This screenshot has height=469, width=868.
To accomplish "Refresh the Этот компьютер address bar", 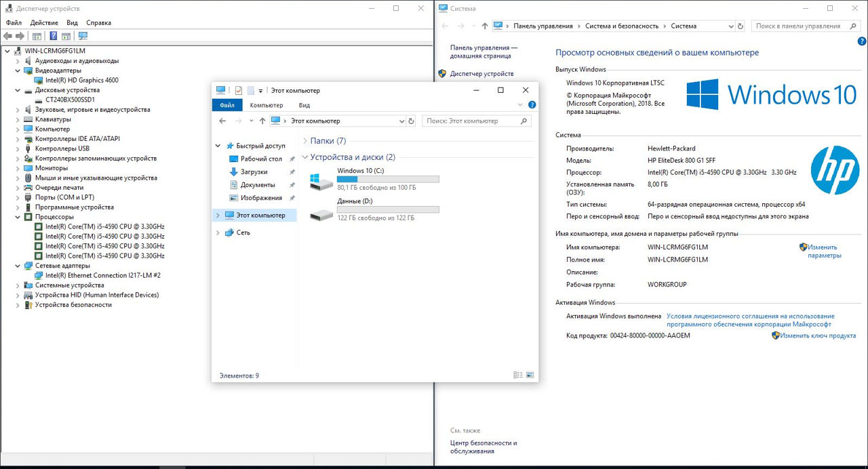I will point(411,121).
